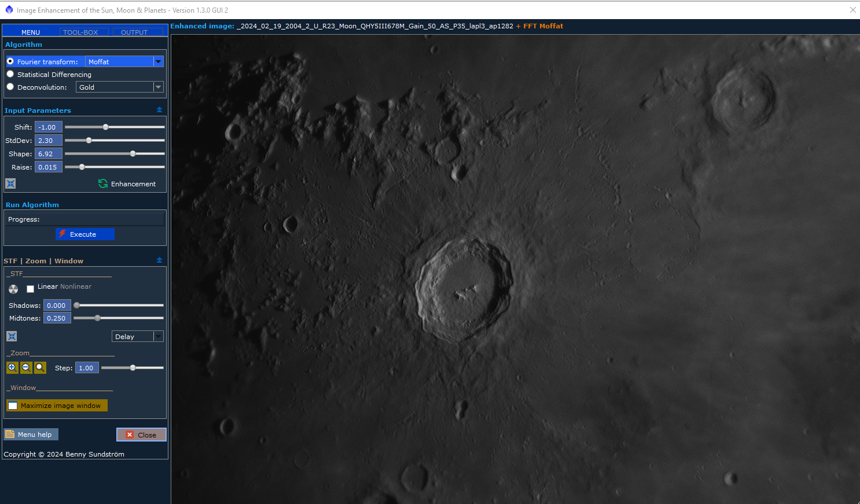Run the algorithm with Execute
Image resolution: width=860 pixels, height=504 pixels.
coord(85,234)
